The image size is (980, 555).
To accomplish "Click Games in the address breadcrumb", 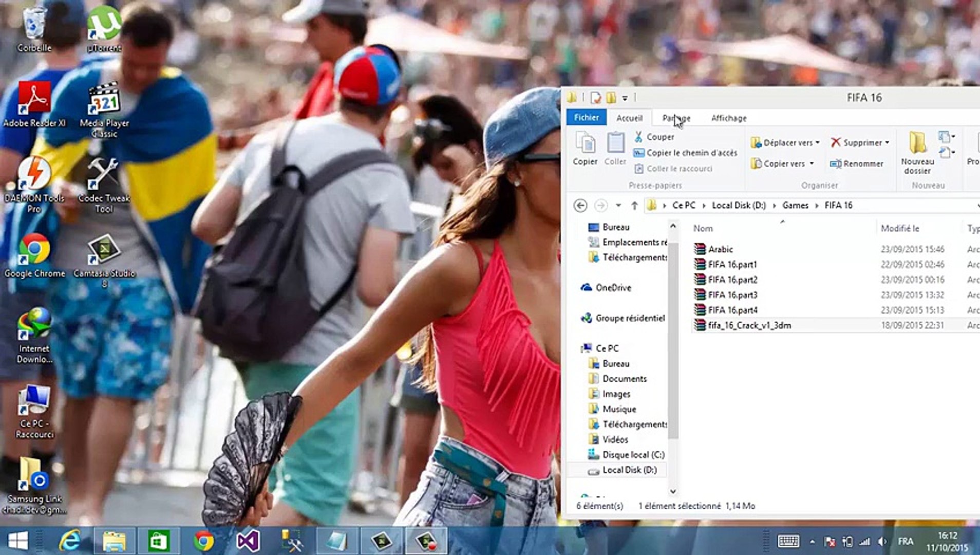I will [795, 206].
